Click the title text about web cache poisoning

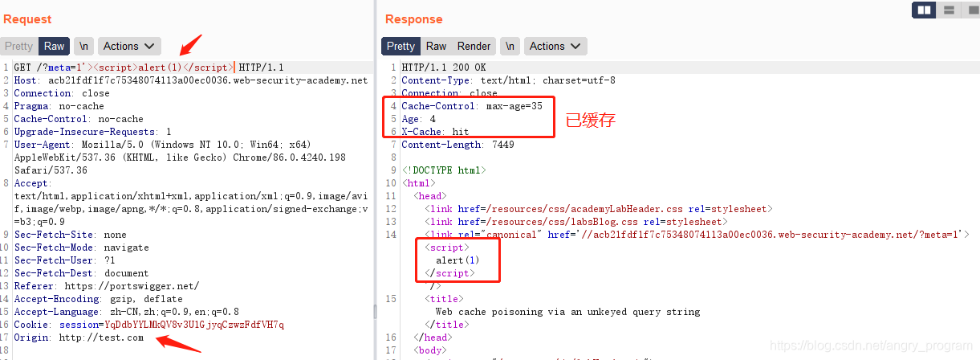567,312
